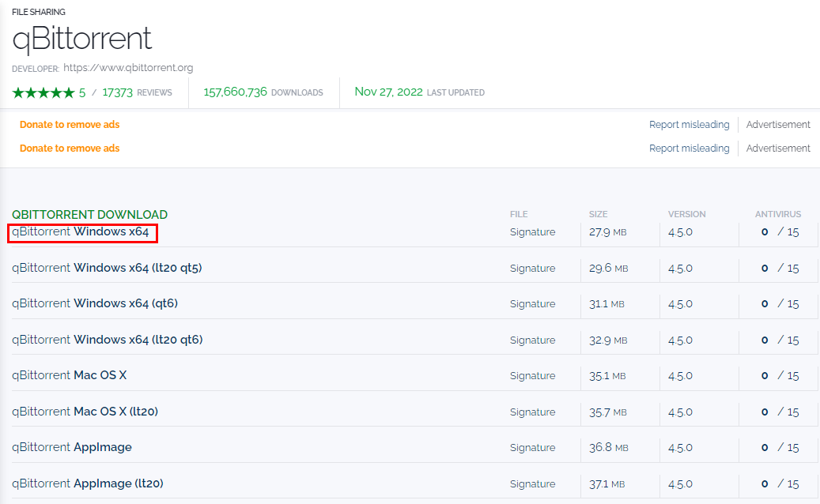Open the 17373 reviews link
Screen dimensions: 820x504
tap(137, 92)
